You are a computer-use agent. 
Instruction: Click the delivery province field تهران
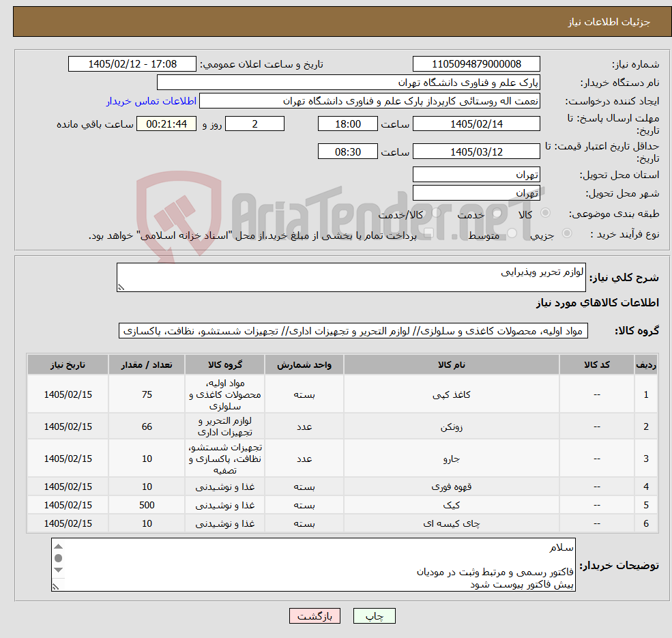[x=476, y=175]
